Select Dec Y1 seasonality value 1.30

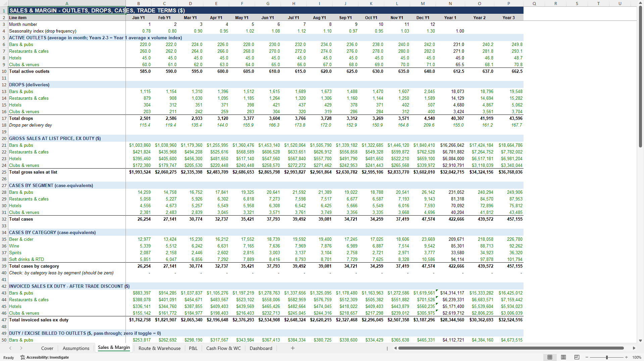click(423, 31)
